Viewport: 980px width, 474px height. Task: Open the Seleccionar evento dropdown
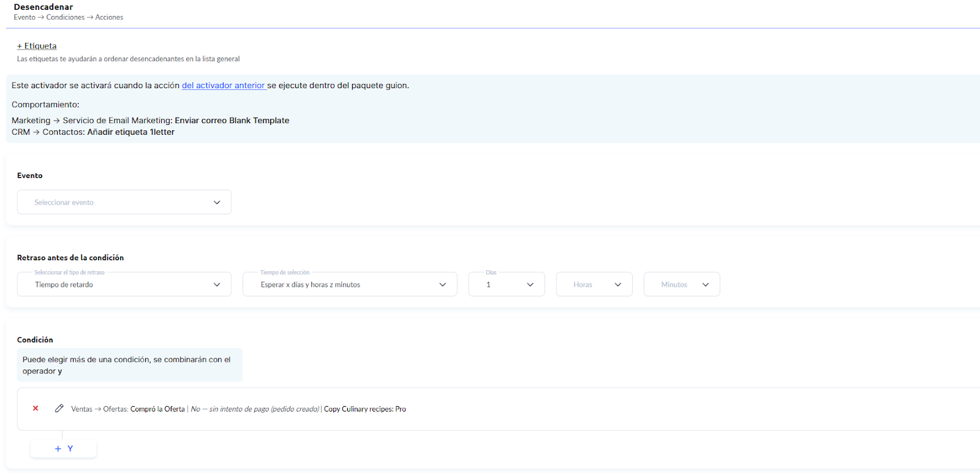pyautogui.click(x=124, y=203)
